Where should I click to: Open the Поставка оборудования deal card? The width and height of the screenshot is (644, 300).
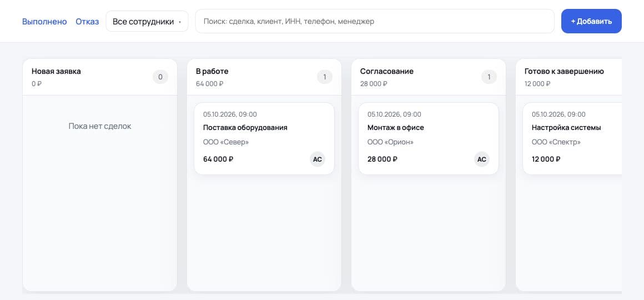(264, 138)
